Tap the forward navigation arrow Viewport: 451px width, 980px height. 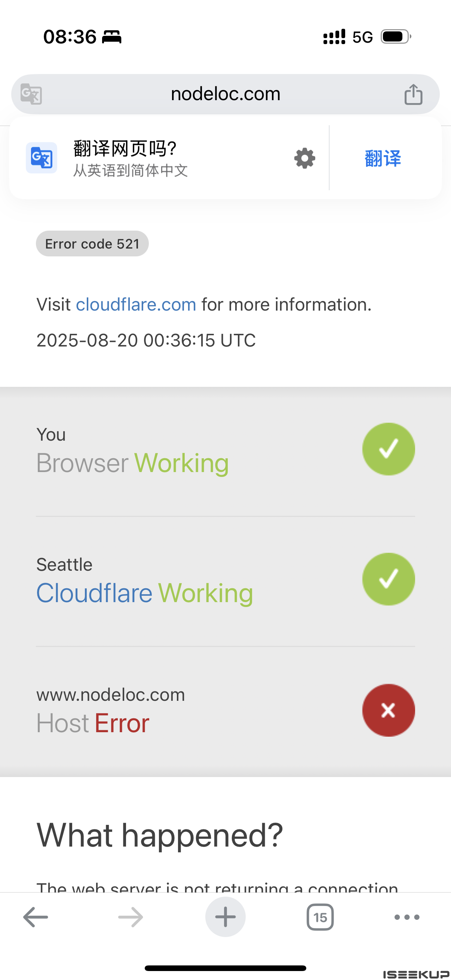point(131,917)
